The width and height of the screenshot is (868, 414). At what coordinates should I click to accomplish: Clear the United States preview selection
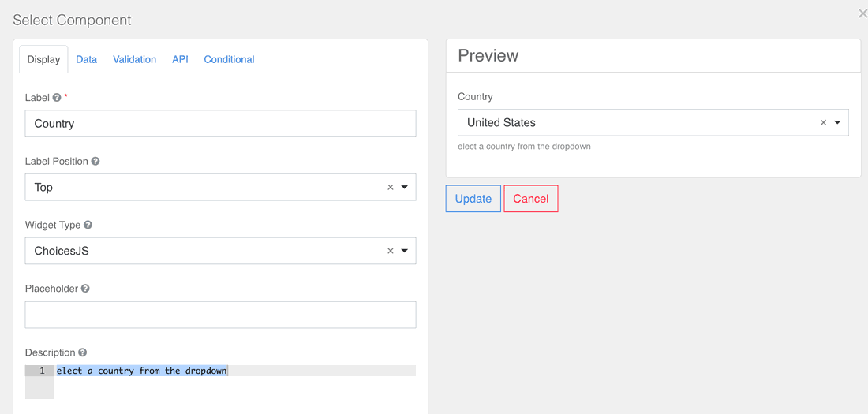[x=823, y=123]
